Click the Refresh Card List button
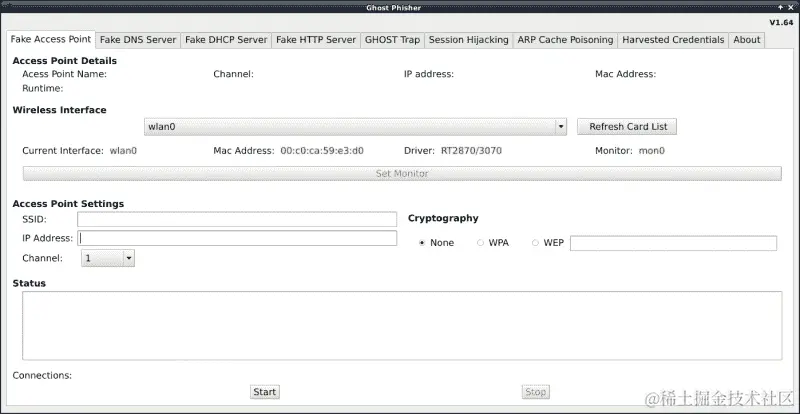 point(627,127)
